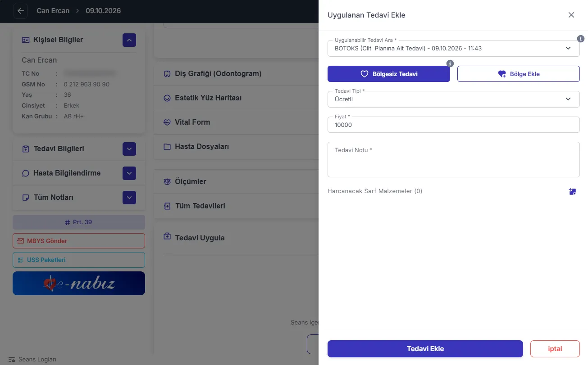Click the Tüm Tedavileri icon
This screenshot has width=588, height=365.
pyautogui.click(x=167, y=206)
